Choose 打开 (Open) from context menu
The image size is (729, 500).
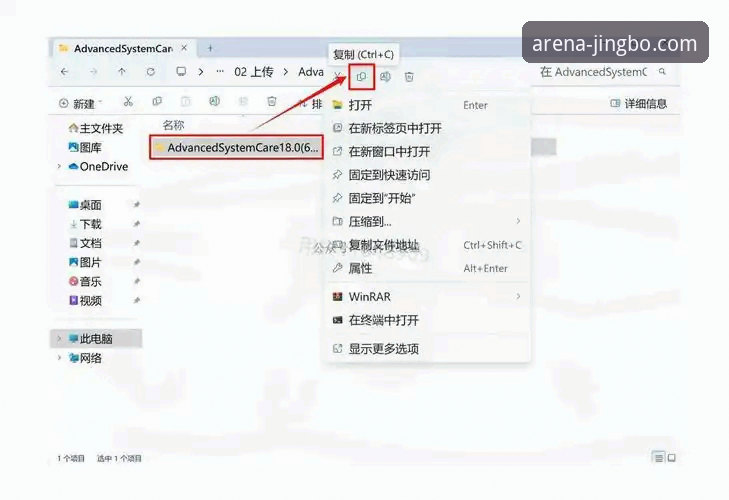428,105
